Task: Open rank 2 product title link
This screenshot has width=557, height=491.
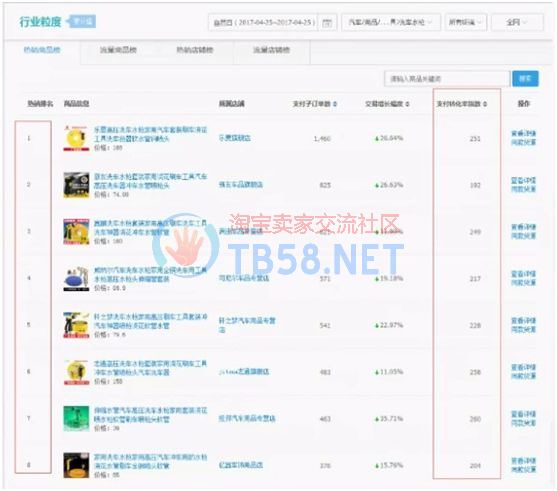Action: pyautogui.click(x=150, y=181)
